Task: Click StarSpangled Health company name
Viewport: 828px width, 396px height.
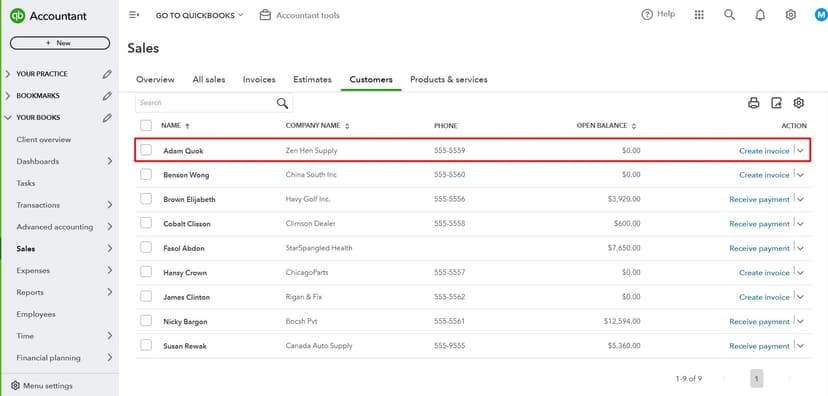Action: pos(319,248)
